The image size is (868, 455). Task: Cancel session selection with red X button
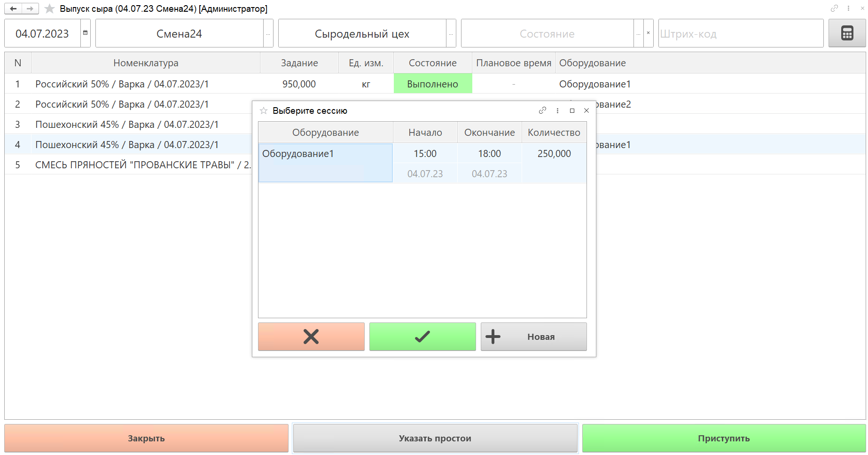(x=311, y=337)
